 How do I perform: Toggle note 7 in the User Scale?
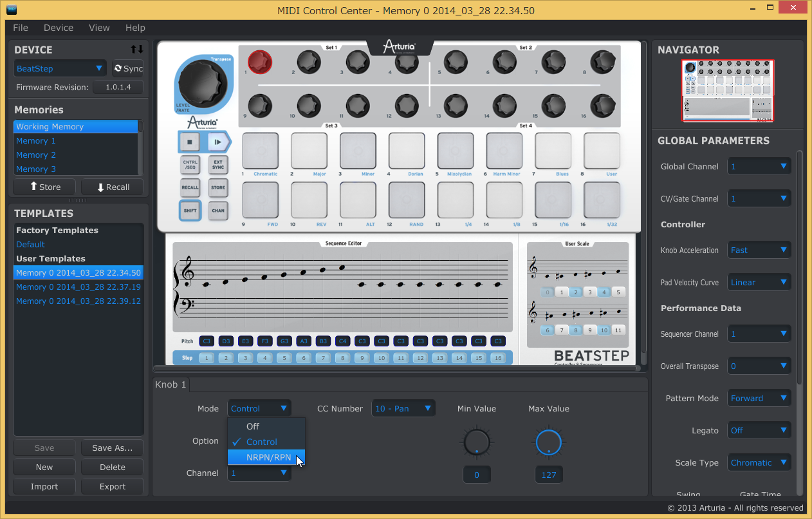click(x=562, y=330)
